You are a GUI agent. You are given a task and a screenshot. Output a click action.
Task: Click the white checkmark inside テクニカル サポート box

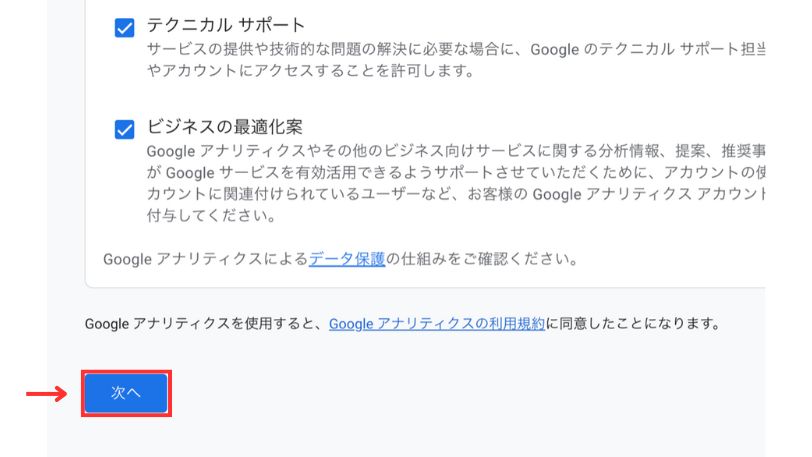tap(125, 27)
